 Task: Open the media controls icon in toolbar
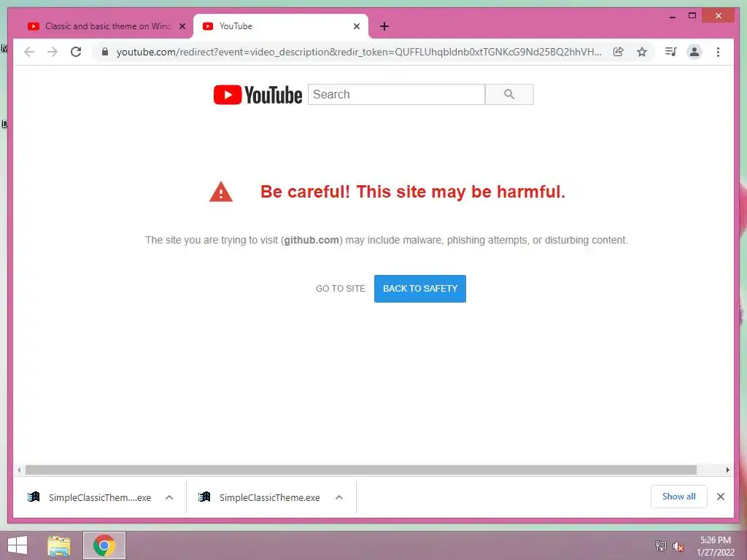click(x=671, y=52)
